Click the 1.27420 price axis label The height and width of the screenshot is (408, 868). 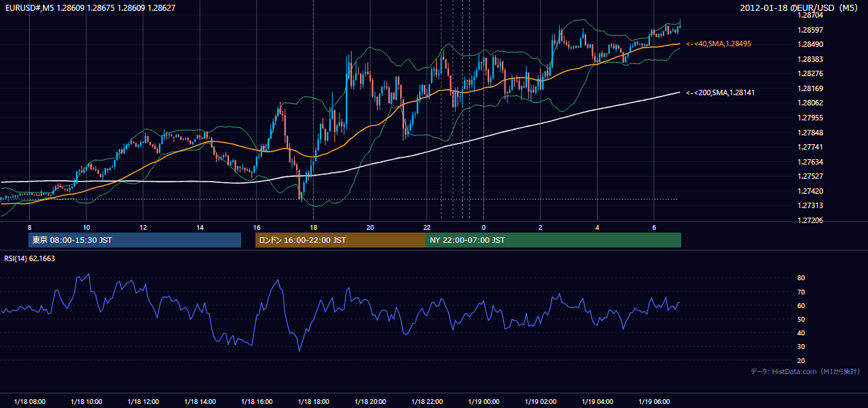pyautogui.click(x=810, y=191)
